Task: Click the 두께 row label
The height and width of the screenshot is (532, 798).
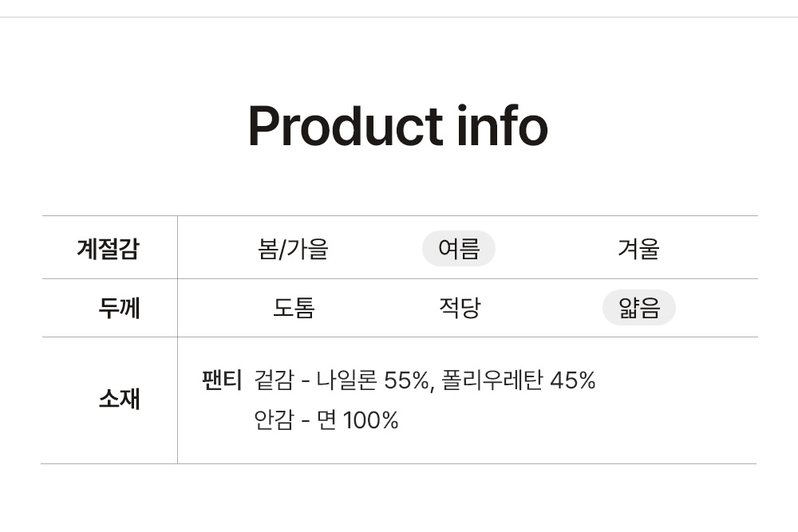Action: pos(119,308)
